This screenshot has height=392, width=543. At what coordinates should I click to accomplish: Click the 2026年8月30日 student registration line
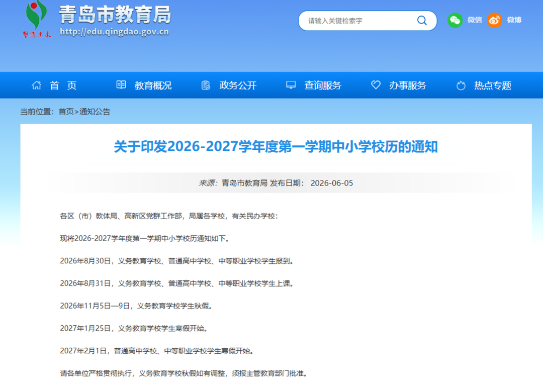176,261
